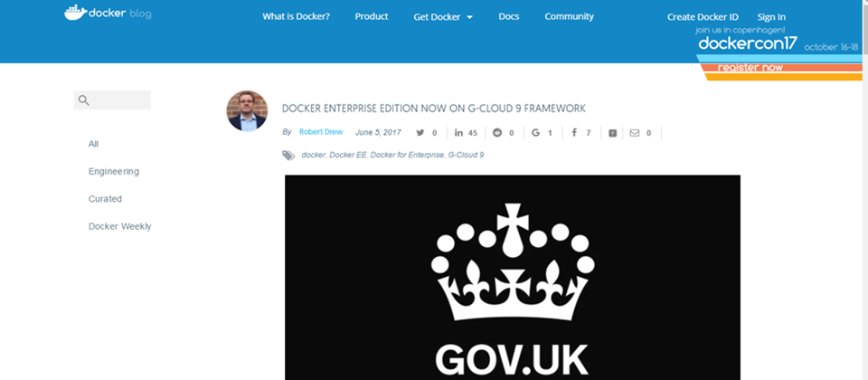
Task: Open the What is Docker? menu
Action: [x=297, y=16]
